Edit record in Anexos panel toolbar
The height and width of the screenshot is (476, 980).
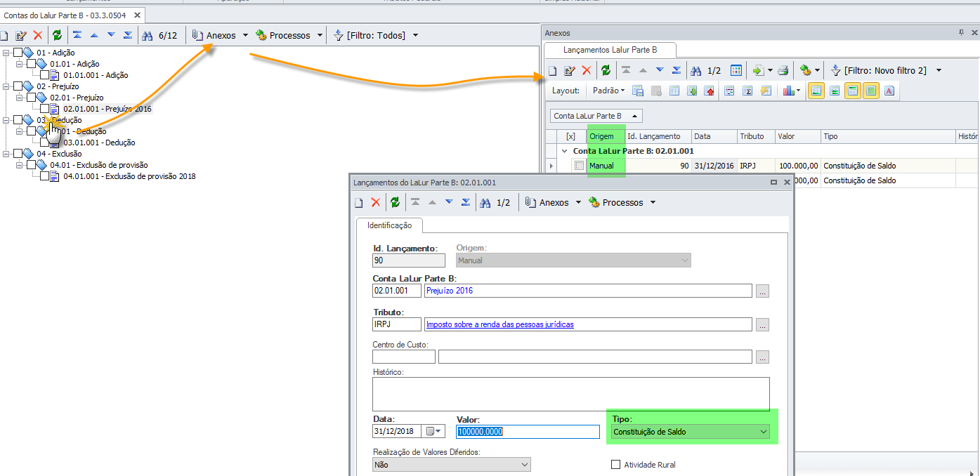tap(570, 70)
